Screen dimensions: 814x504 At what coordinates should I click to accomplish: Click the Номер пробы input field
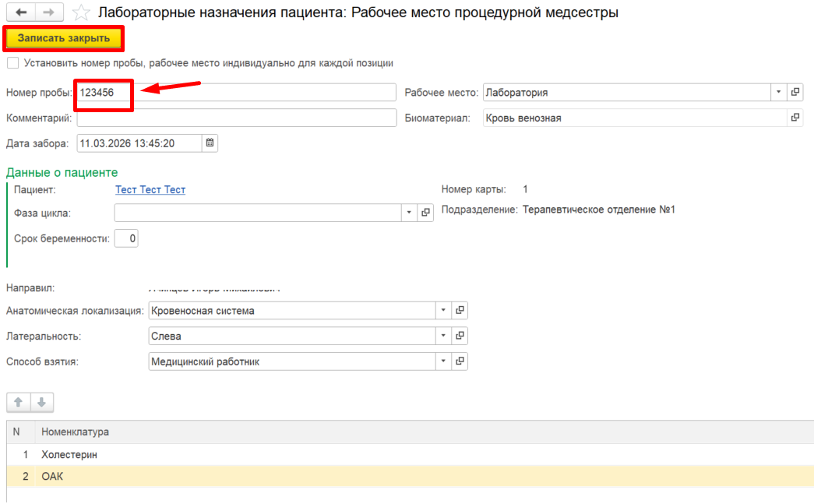click(234, 92)
